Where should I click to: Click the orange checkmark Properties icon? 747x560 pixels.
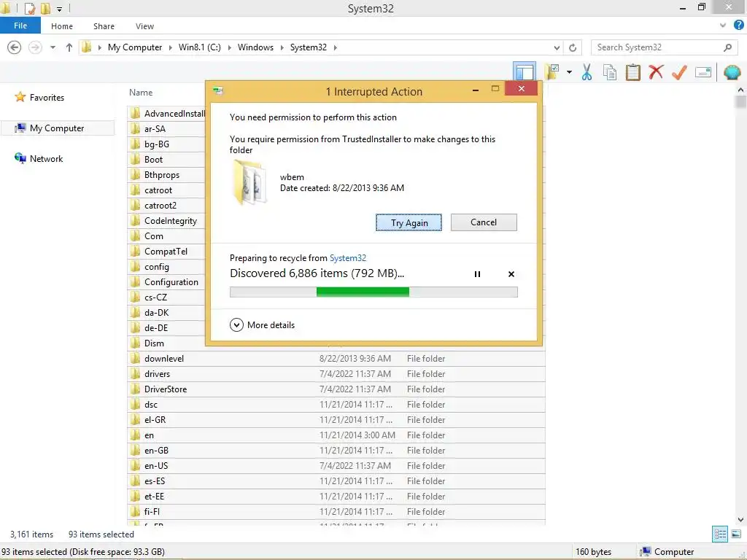click(x=679, y=72)
